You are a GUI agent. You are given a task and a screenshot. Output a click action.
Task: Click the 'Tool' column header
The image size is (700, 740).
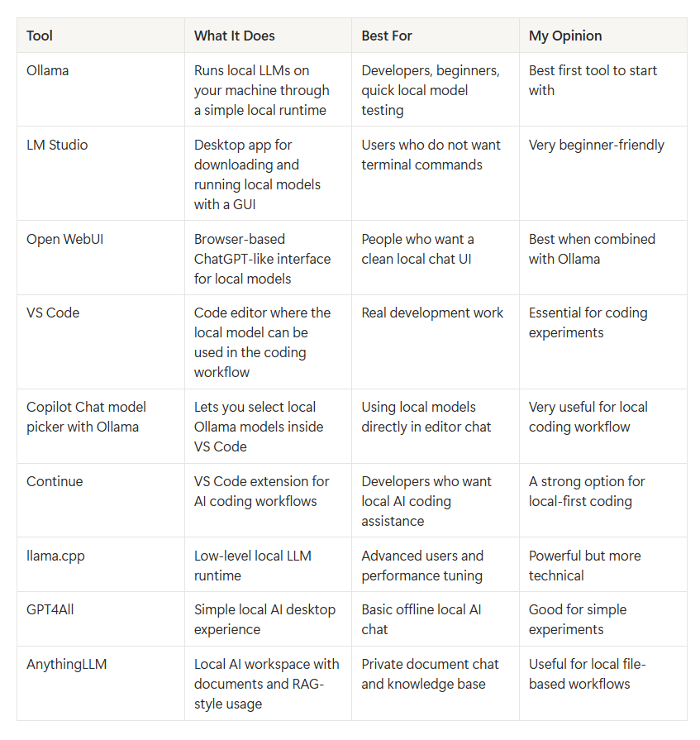(x=39, y=36)
